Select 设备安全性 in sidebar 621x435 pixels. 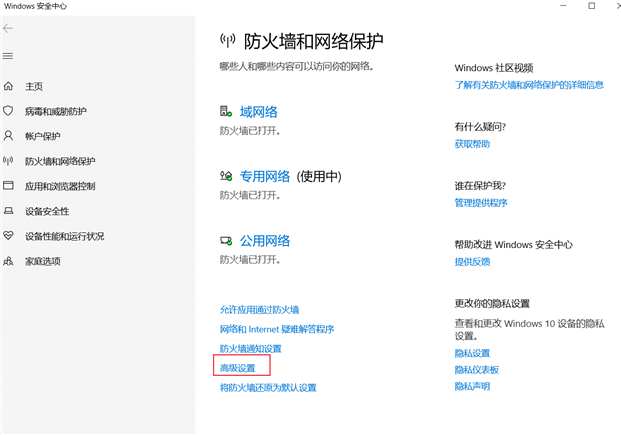pos(47,211)
